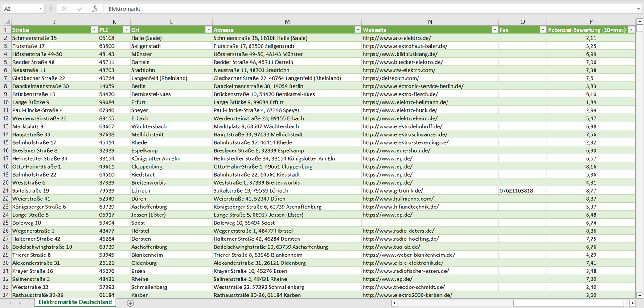Viewport: 644px width, 308px height.
Task: Click the hallmanns.com website link
Action: pyautogui.click(x=392, y=199)
